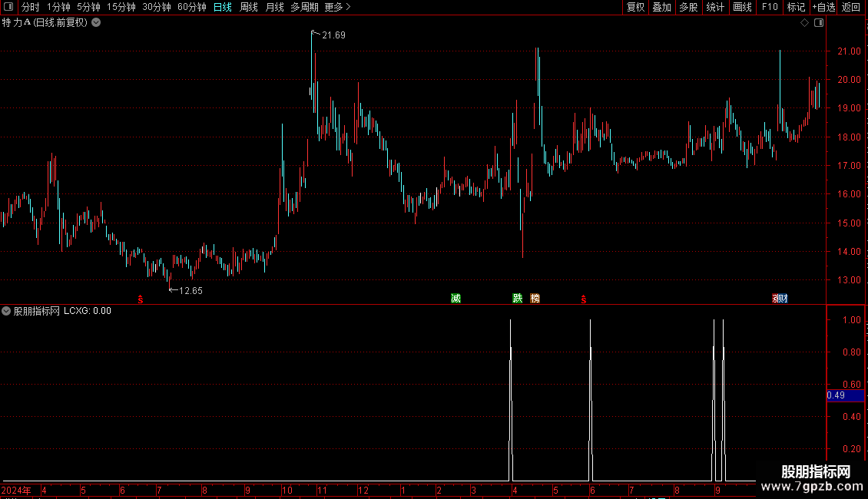Click the 返回 back button
This screenshot has width=868, height=499.
pyautogui.click(x=851, y=7)
